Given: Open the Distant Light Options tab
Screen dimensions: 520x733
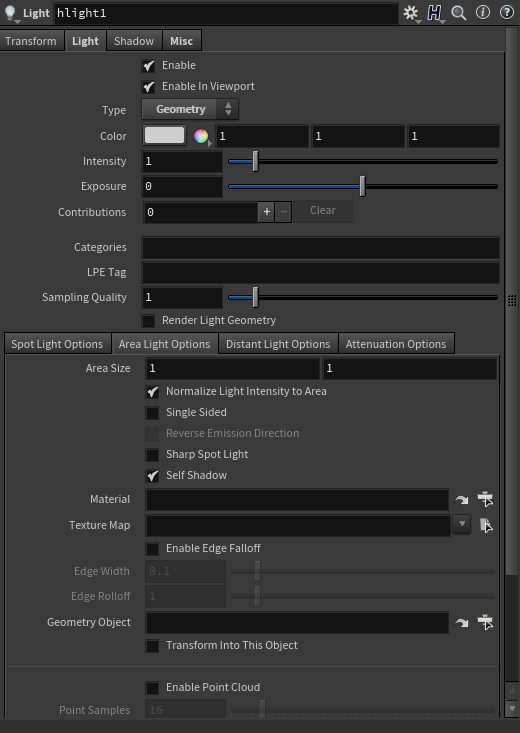Looking at the screenshot, I should [x=278, y=344].
